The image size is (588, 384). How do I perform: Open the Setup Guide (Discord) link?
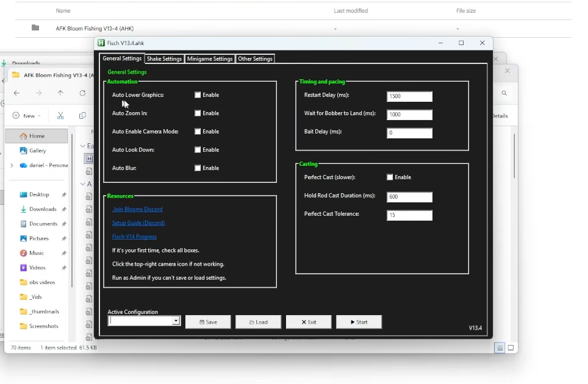click(138, 223)
